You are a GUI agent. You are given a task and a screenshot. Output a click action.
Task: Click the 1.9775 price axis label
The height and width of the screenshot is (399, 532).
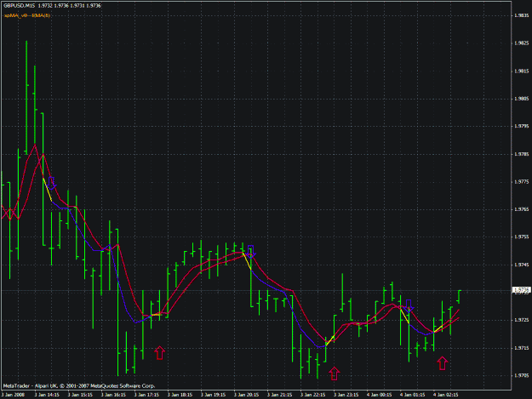pyautogui.click(x=522, y=182)
